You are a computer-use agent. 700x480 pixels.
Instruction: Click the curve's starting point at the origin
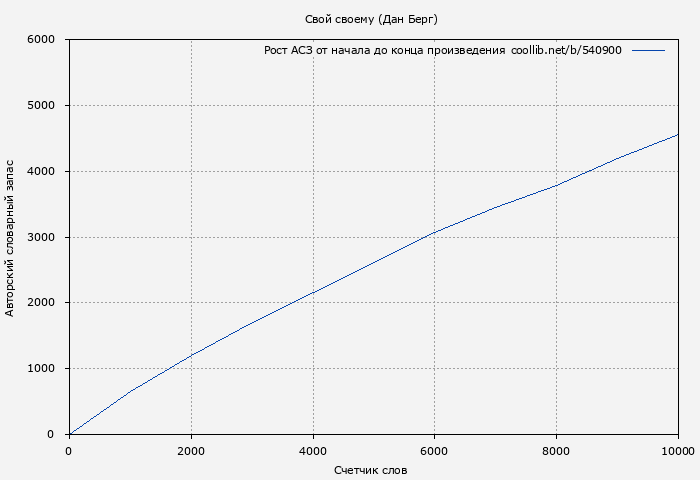(69, 434)
